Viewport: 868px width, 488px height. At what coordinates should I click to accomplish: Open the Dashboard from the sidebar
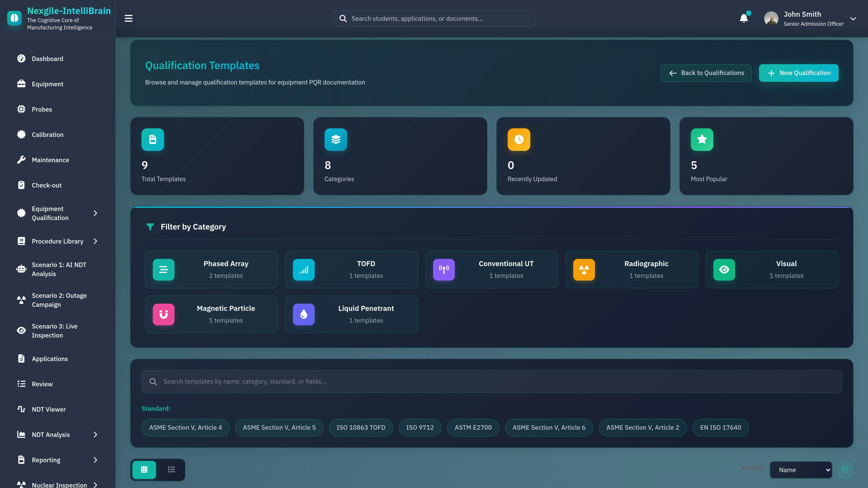tap(47, 59)
